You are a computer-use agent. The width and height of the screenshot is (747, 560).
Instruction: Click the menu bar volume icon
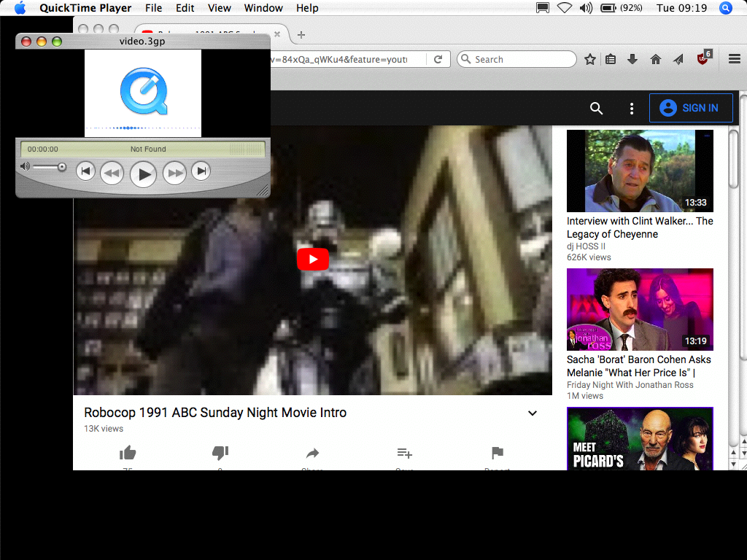pos(586,8)
